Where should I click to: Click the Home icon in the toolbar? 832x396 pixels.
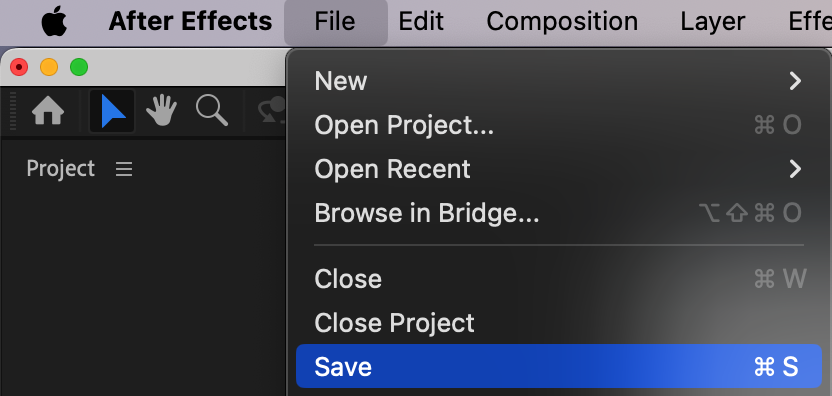(48, 111)
